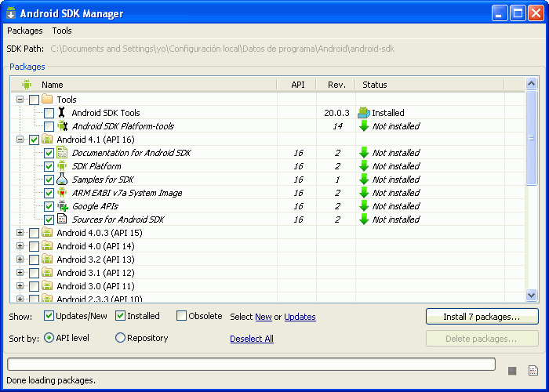Click the Android 4.0.3 (API 15) folder icon

click(x=47, y=232)
